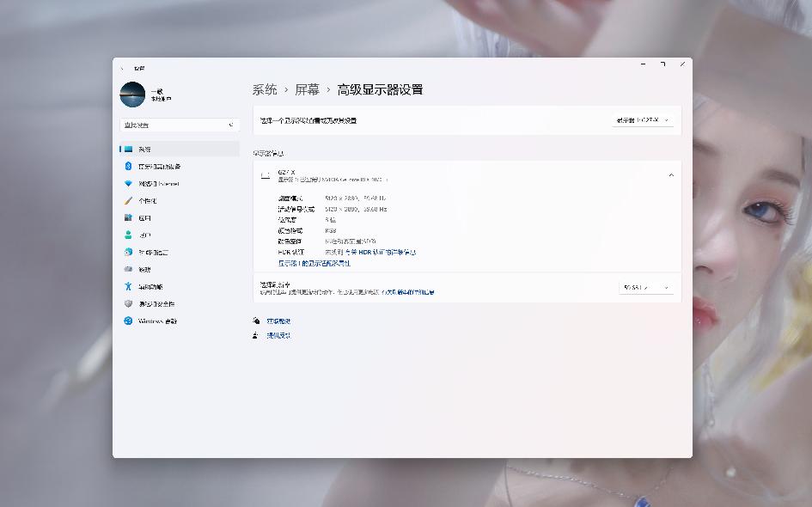Open 游戏 settings
Image resolution: width=812 pixels, height=507 pixels.
pos(142,269)
